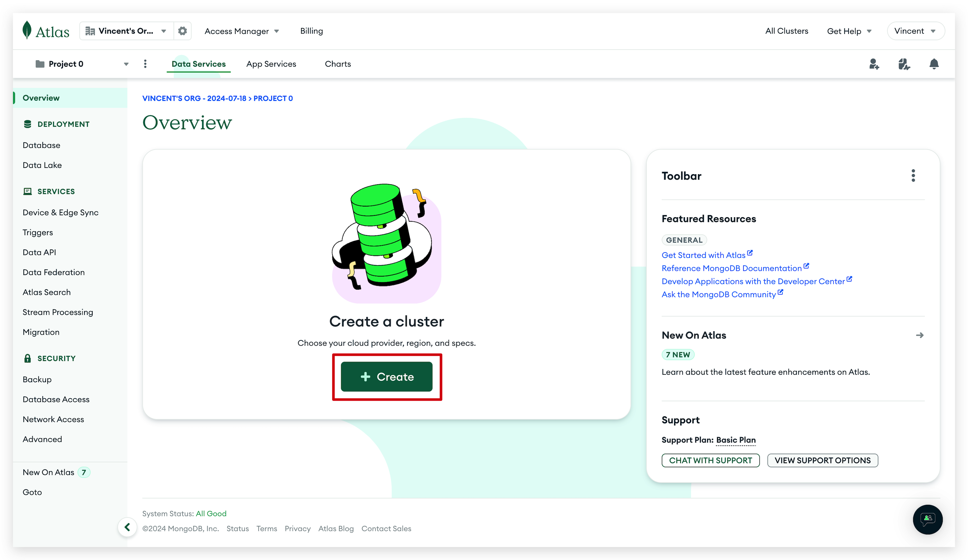Open Advanced in sidebar

(42, 439)
